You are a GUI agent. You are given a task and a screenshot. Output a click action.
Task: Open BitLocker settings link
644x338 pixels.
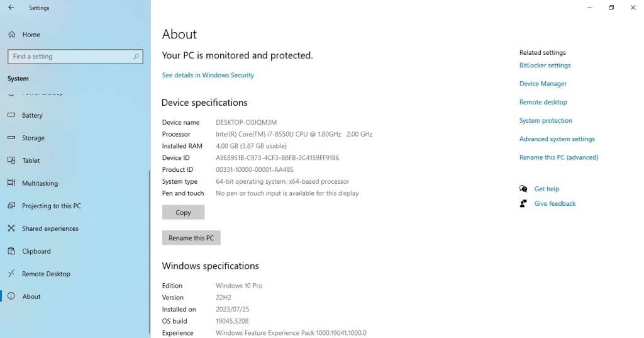click(545, 65)
